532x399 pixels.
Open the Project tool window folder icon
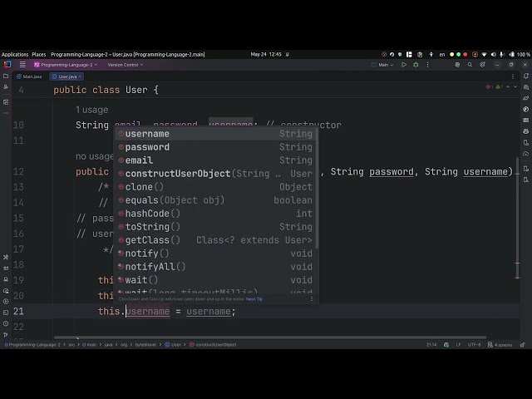[x=6, y=76]
